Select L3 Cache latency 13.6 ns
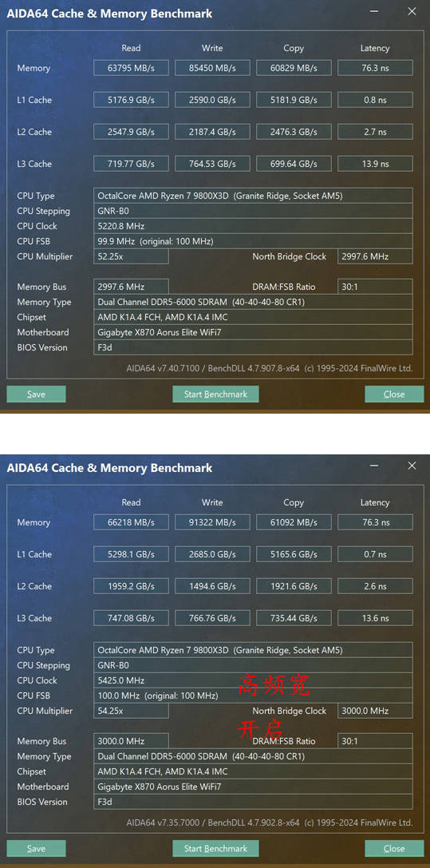The height and width of the screenshot is (868, 430). tap(375, 618)
